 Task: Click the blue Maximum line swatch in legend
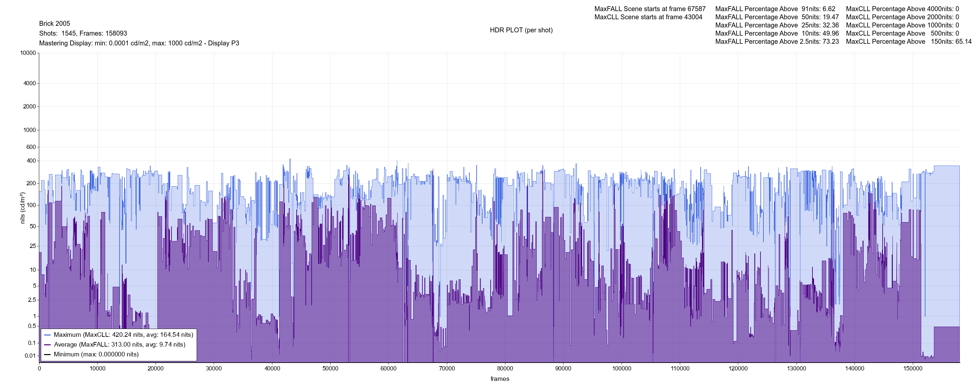coord(48,335)
